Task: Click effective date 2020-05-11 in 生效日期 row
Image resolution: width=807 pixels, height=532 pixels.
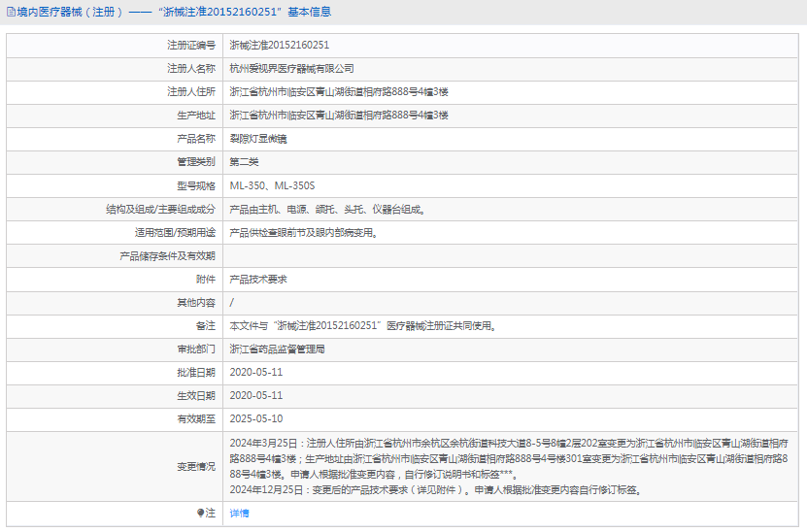Action: pos(256,396)
